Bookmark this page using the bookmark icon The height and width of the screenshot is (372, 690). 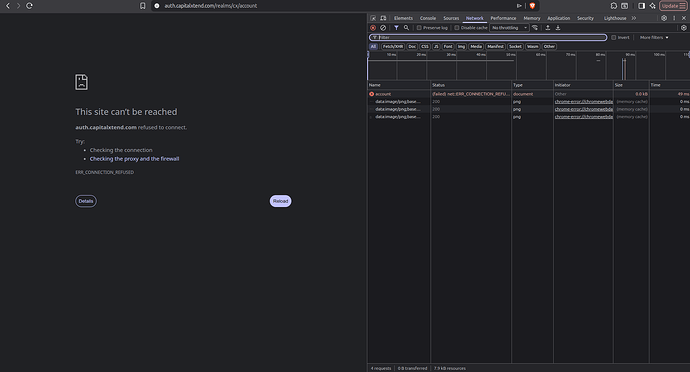point(143,6)
